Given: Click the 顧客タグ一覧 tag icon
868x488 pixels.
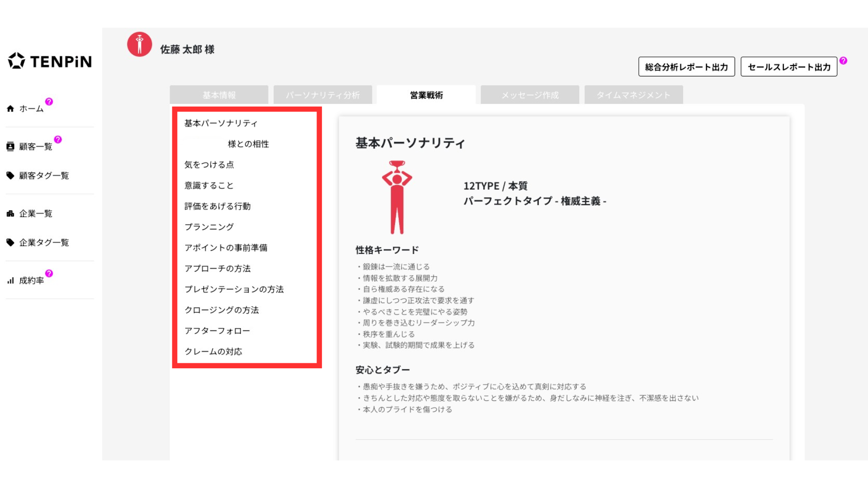Looking at the screenshot, I should pyautogui.click(x=10, y=175).
